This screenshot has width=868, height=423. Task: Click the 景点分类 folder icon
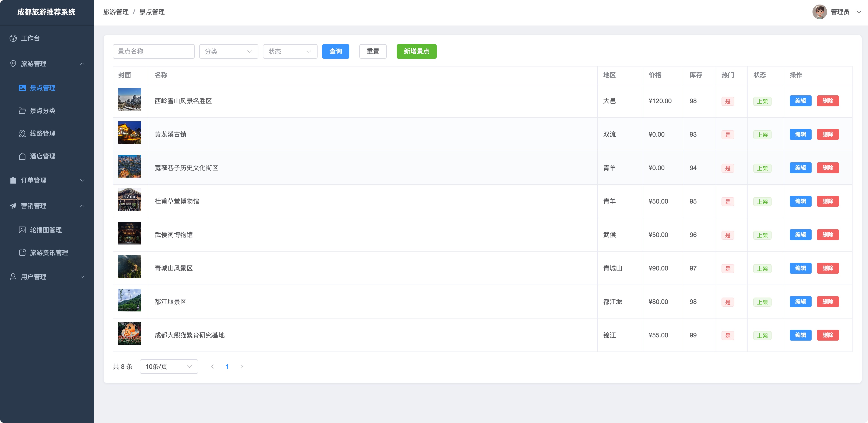coord(22,111)
